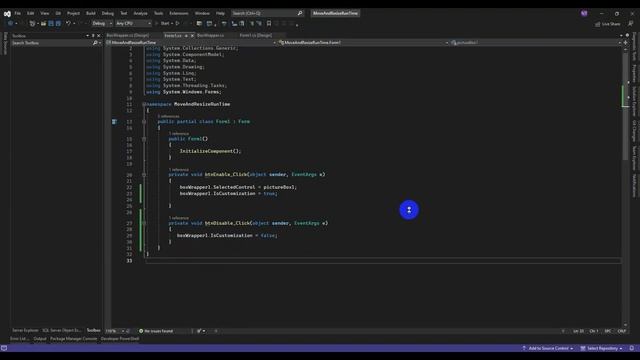The image size is (640, 360).
Task: Open the View menu
Action: (x=44, y=13)
